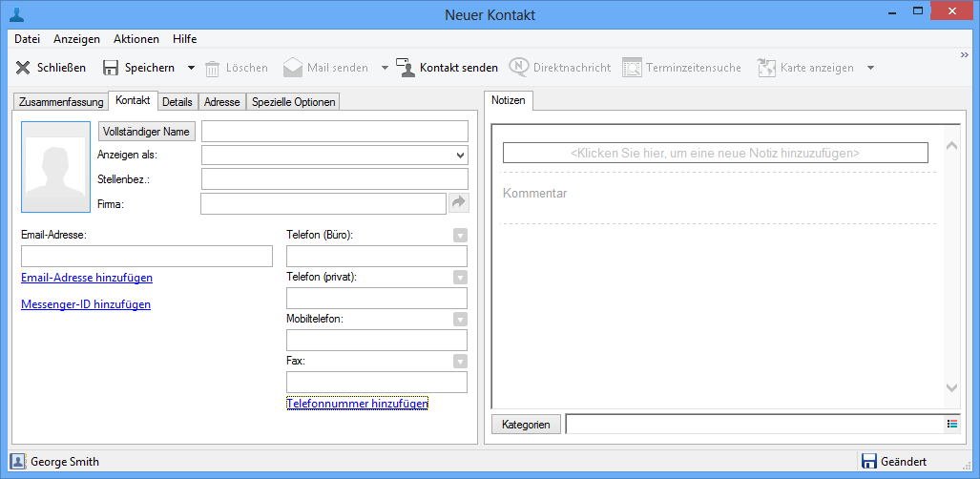Click Telefon (Büro) input field
Viewport: 980px width, 479px height.
pos(377,257)
